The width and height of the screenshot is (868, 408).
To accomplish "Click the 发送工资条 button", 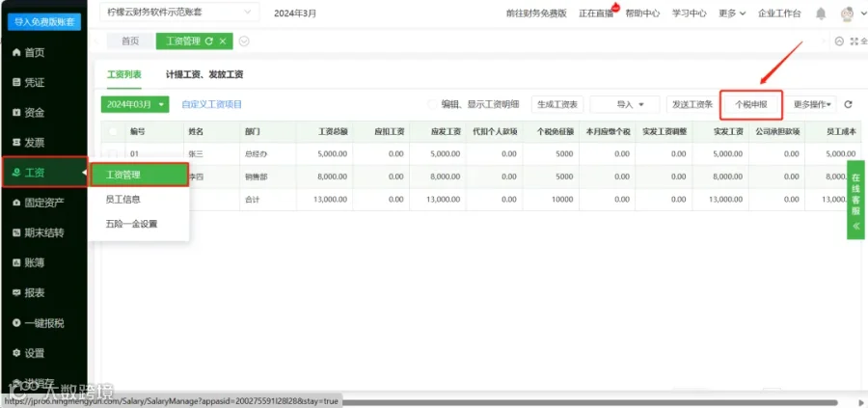I will click(692, 104).
